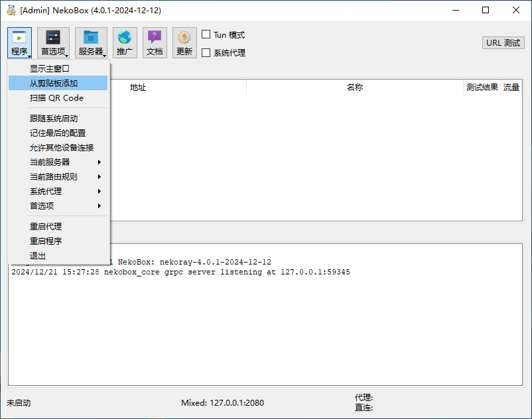Open the 文档 (Docs) toolbar icon

coord(155,42)
